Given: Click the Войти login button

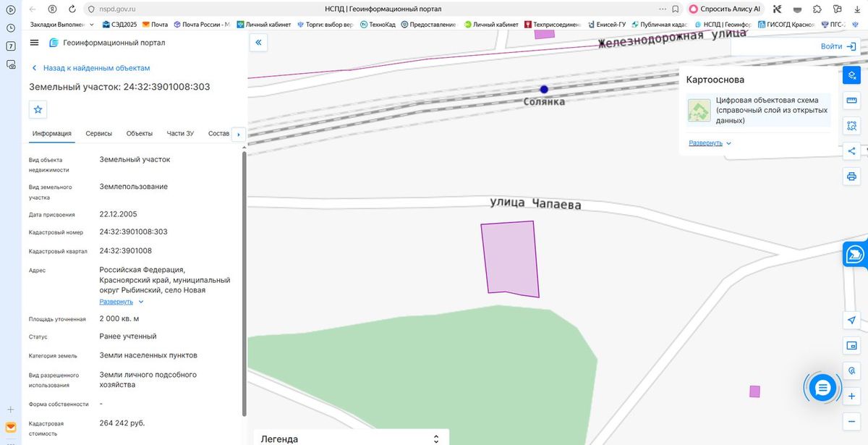Looking at the screenshot, I should pyautogui.click(x=839, y=46).
